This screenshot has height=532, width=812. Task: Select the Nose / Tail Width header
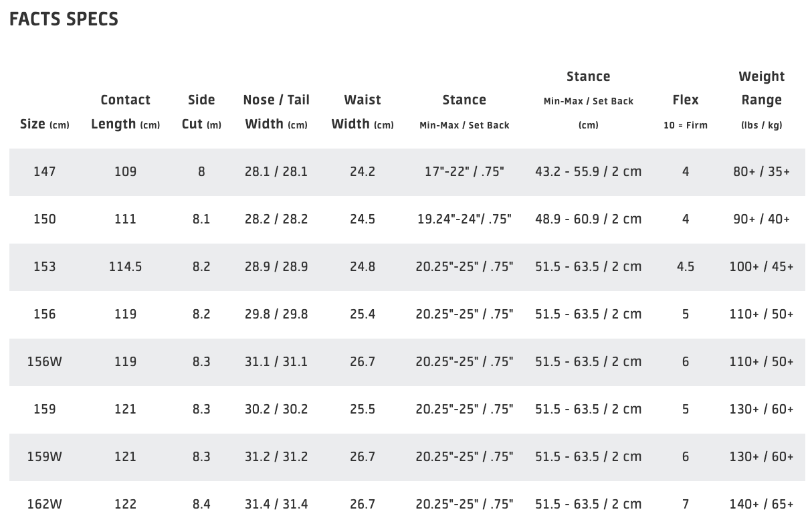tap(276, 112)
